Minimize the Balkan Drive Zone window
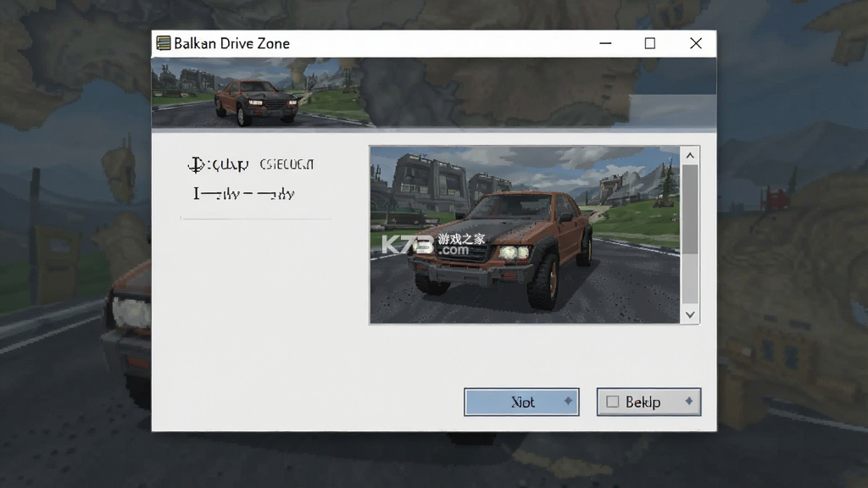868x488 pixels. point(605,43)
